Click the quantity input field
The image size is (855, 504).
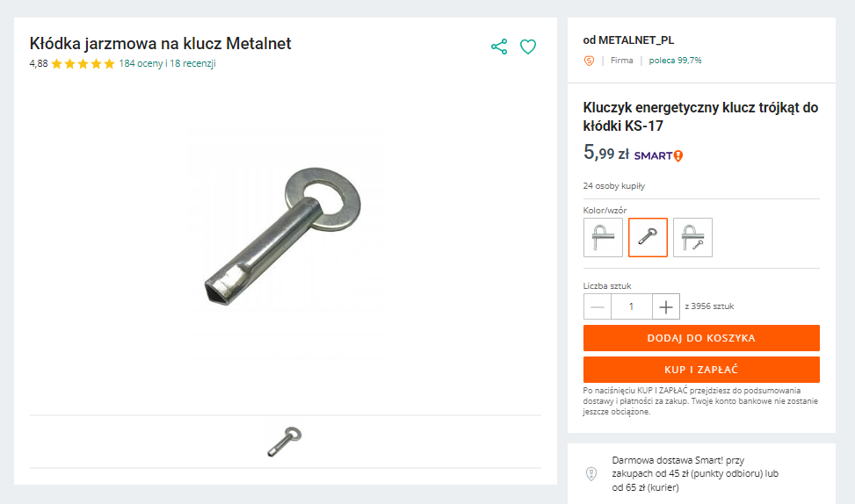(x=631, y=306)
